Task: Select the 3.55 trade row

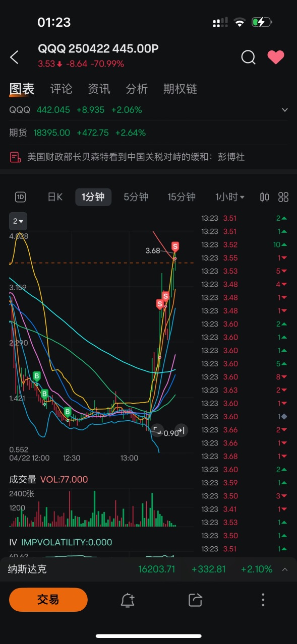Action: [x=245, y=258]
